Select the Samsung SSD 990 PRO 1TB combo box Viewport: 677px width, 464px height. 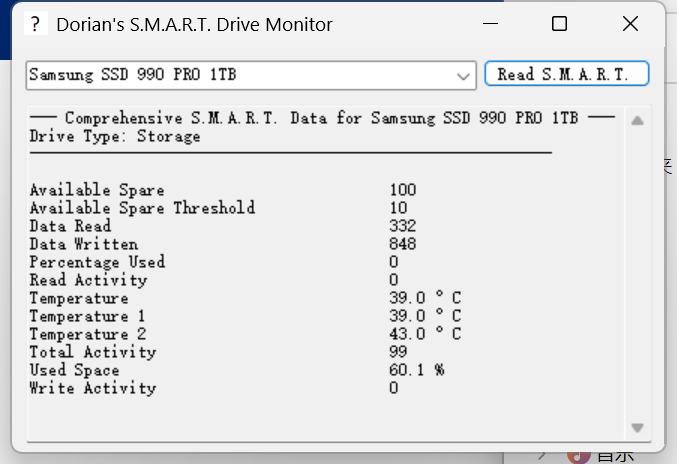(x=240, y=75)
